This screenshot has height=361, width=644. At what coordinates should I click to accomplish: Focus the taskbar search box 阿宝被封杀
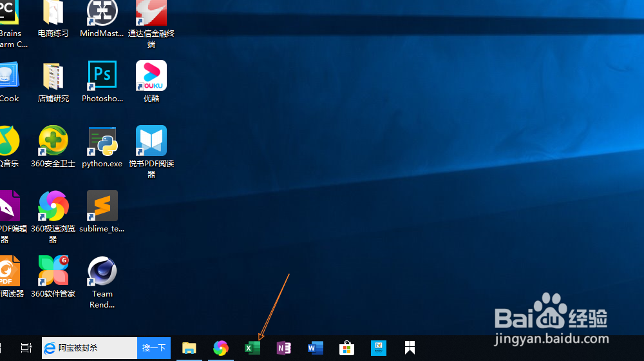tap(90, 348)
